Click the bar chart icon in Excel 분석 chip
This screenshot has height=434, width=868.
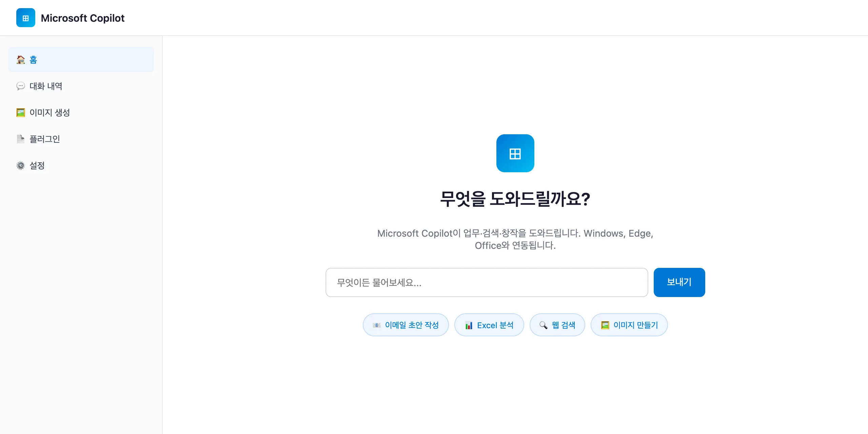tap(469, 325)
